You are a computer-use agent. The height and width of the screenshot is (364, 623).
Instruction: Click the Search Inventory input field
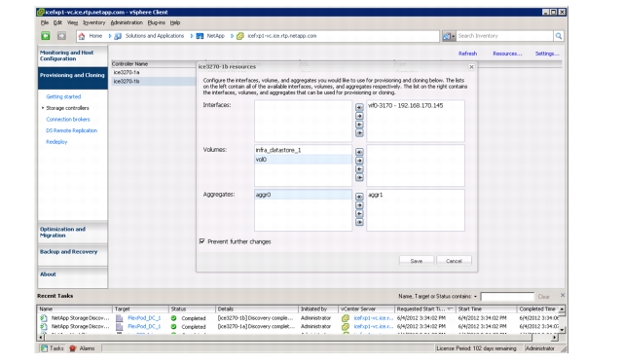504,36
